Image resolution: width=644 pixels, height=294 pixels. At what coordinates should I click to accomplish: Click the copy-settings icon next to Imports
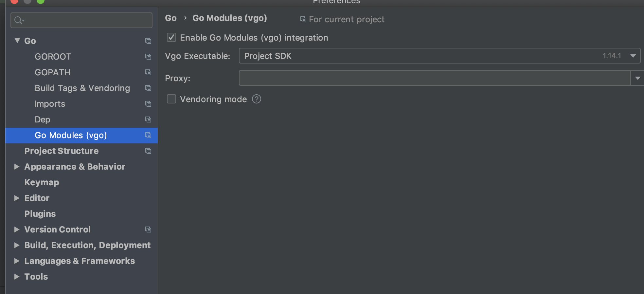[148, 104]
